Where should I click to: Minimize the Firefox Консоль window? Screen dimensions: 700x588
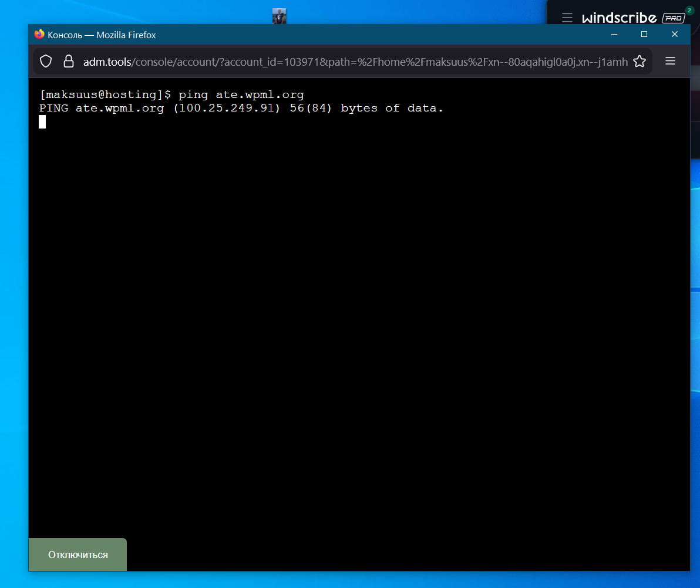[x=614, y=35]
